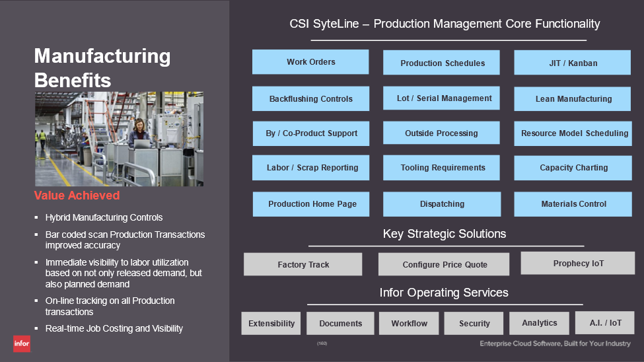Select Labor / Scrap Reporting box
Screen dimensions: 644x362
[310, 168]
